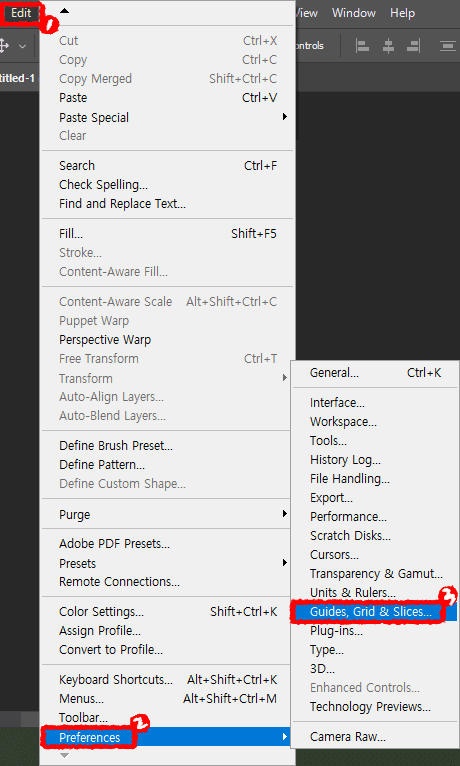Screen dimensions: 460x766
Task: Click scroll-up arrow at top of Edit menu
Action: (x=64, y=11)
